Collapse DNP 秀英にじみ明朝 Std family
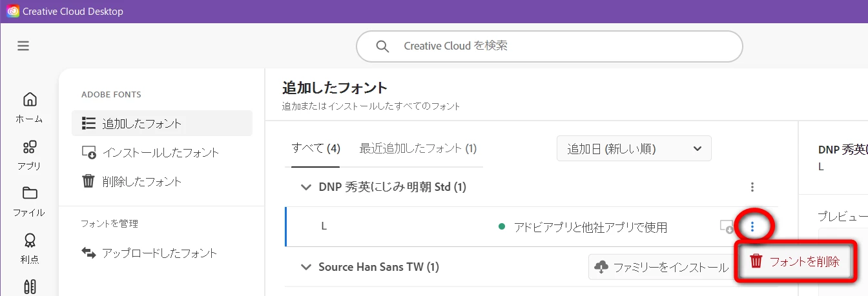Screen dimensions: 868x296 point(306,187)
